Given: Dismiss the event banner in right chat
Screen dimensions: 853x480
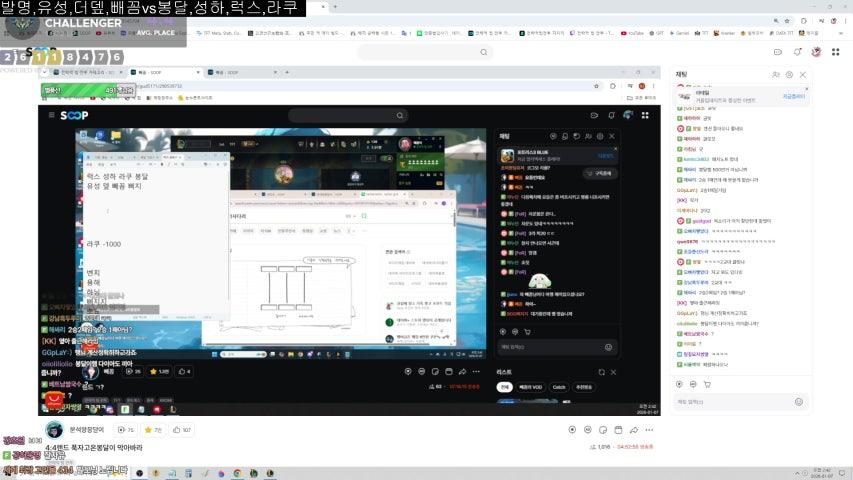Looking at the screenshot, I should click(806, 89).
